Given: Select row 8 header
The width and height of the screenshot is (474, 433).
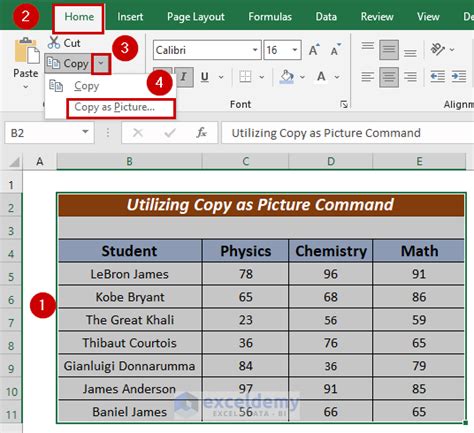Looking at the screenshot, I should point(11,346).
